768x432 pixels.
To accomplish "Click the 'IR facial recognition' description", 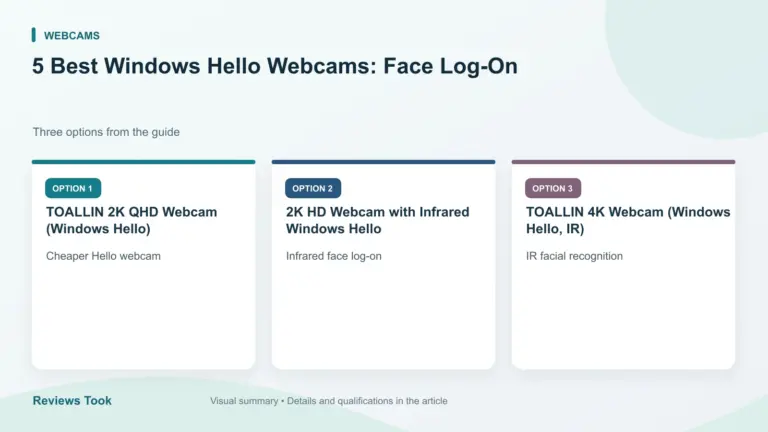I will tap(575, 256).
